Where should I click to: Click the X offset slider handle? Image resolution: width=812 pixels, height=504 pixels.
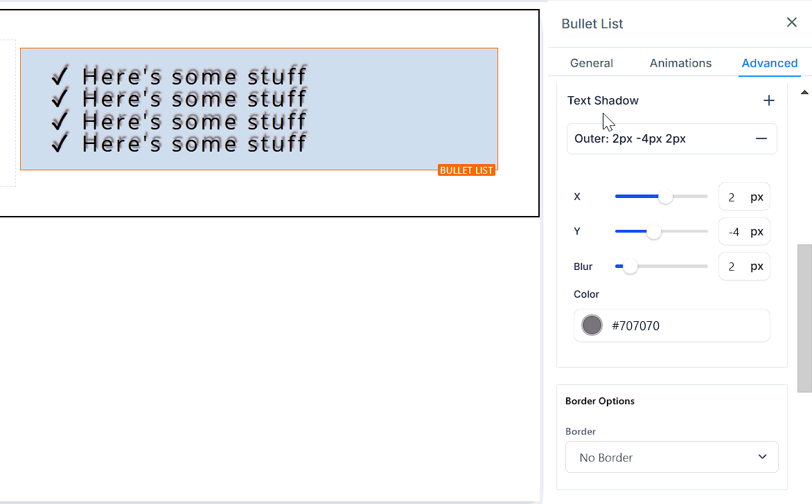[x=665, y=197]
